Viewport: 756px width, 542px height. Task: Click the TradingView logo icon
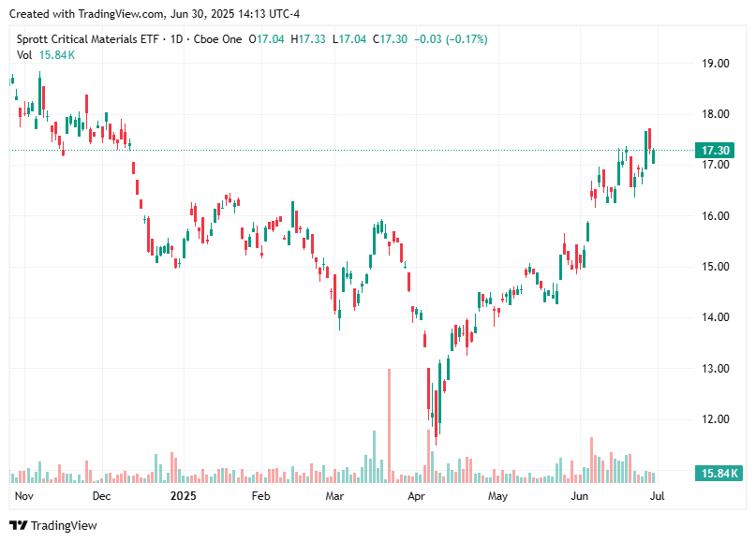(x=19, y=525)
